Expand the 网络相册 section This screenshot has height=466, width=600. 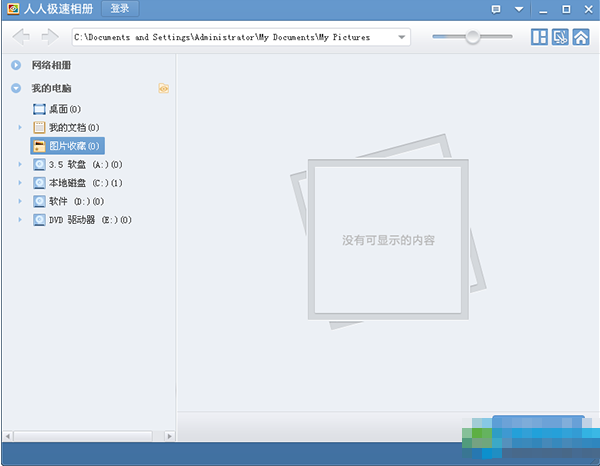pyautogui.click(x=16, y=65)
